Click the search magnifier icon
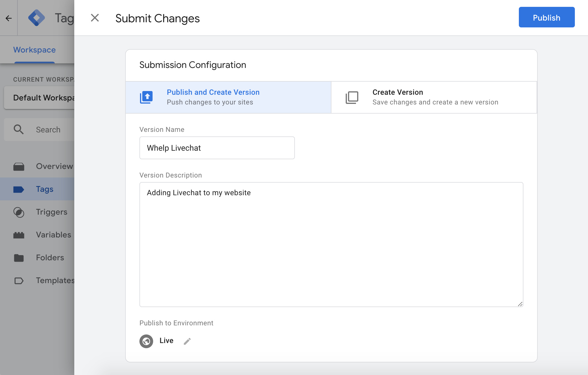The height and width of the screenshot is (375, 588). coord(19,130)
